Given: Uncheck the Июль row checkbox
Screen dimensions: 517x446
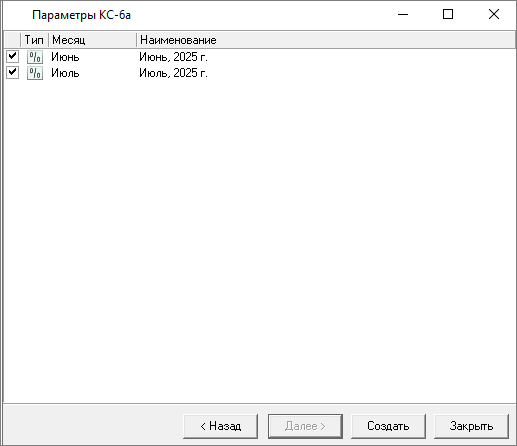Looking at the screenshot, I should tap(12, 72).
